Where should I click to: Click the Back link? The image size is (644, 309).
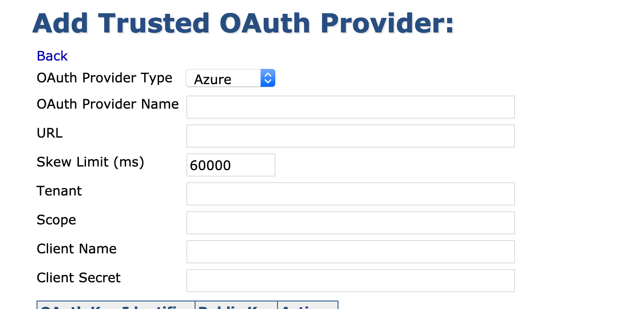pyautogui.click(x=52, y=56)
